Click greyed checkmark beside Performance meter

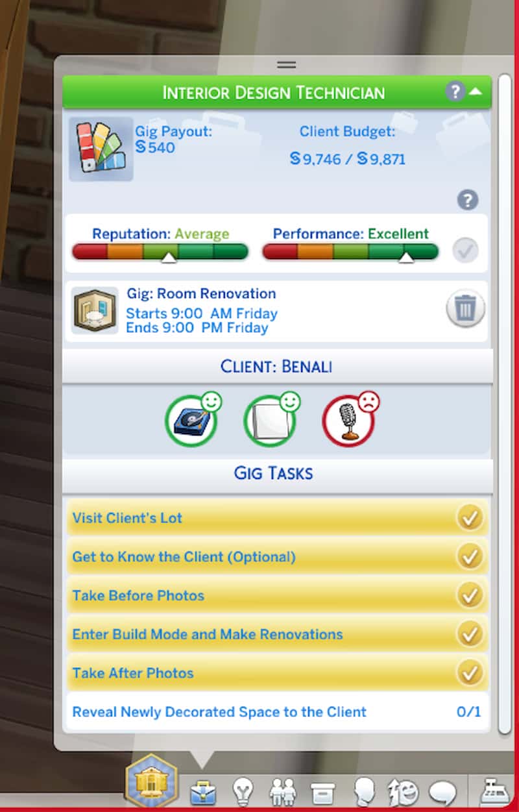point(465,250)
